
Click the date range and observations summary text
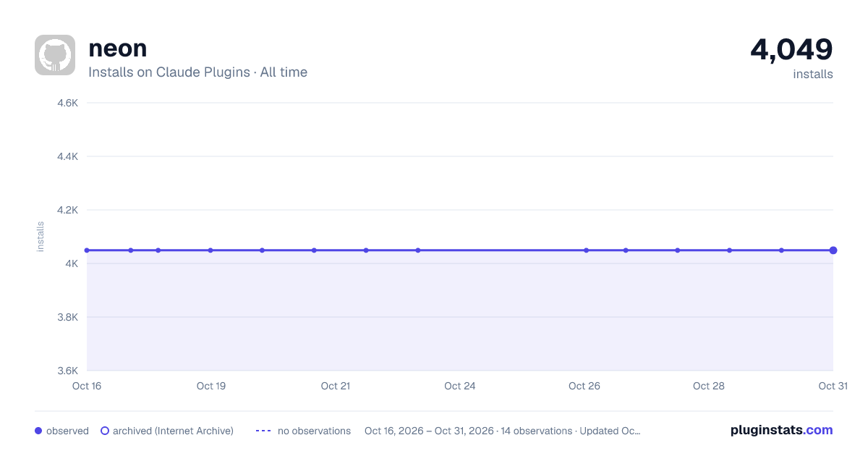point(503,431)
